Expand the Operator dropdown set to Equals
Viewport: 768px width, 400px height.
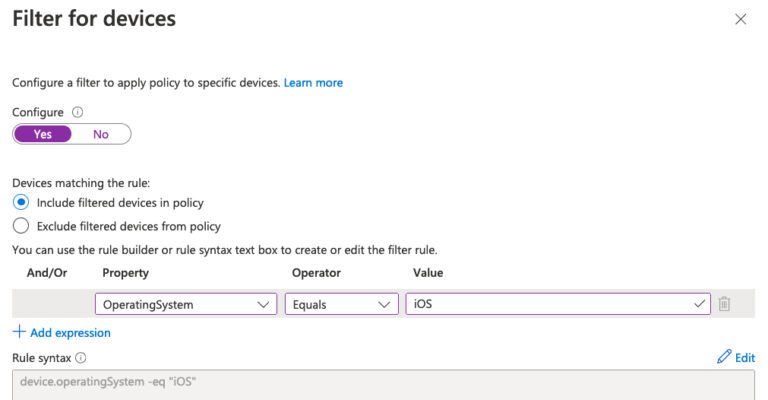coord(341,304)
